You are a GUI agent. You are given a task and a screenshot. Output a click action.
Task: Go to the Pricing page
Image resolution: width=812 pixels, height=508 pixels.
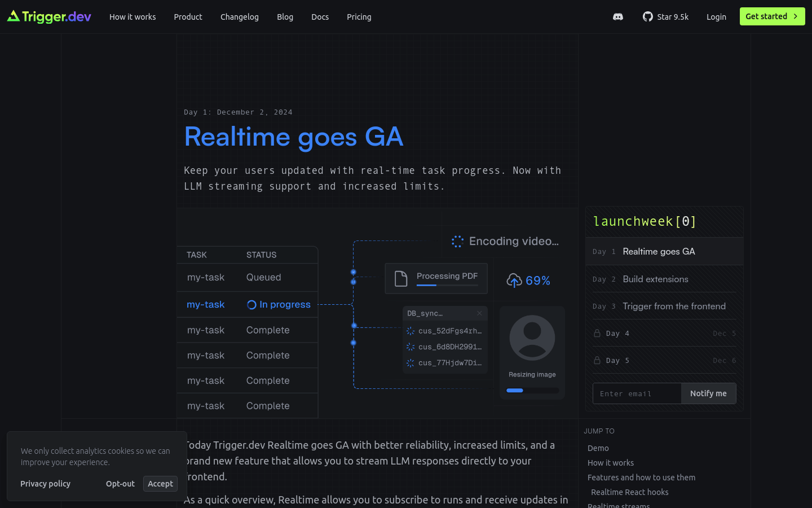pyautogui.click(x=359, y=17)
